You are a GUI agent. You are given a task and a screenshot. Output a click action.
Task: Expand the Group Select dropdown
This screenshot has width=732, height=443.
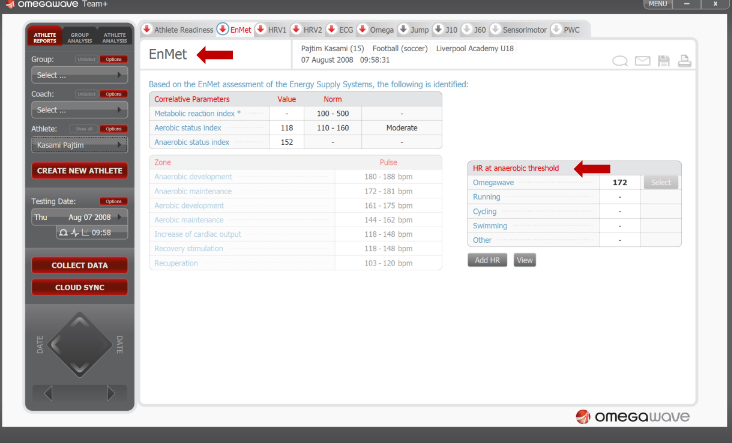[79, 75]
